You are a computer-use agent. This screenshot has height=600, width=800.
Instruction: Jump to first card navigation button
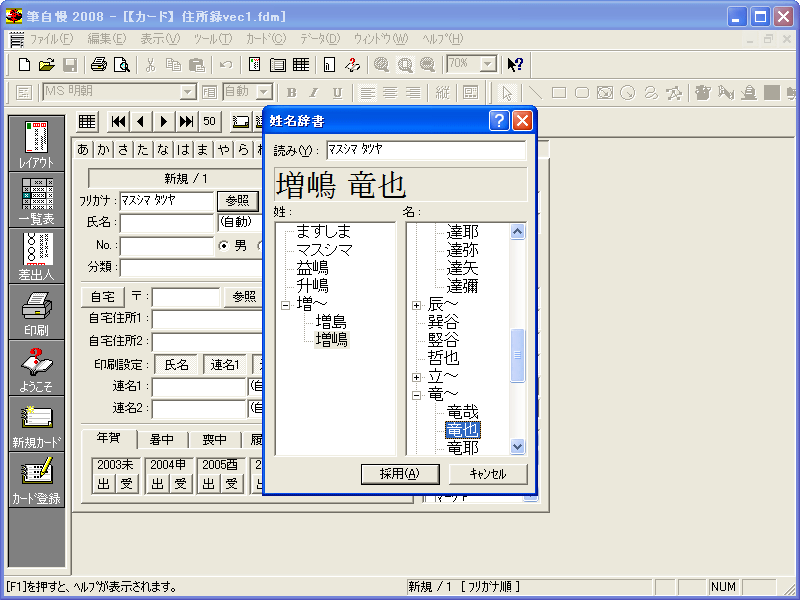pos(118,121)
